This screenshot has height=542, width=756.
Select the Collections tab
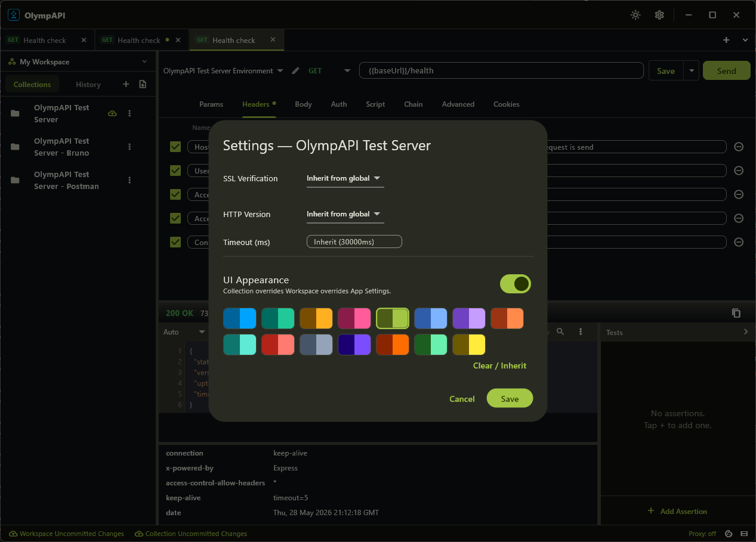32,85
